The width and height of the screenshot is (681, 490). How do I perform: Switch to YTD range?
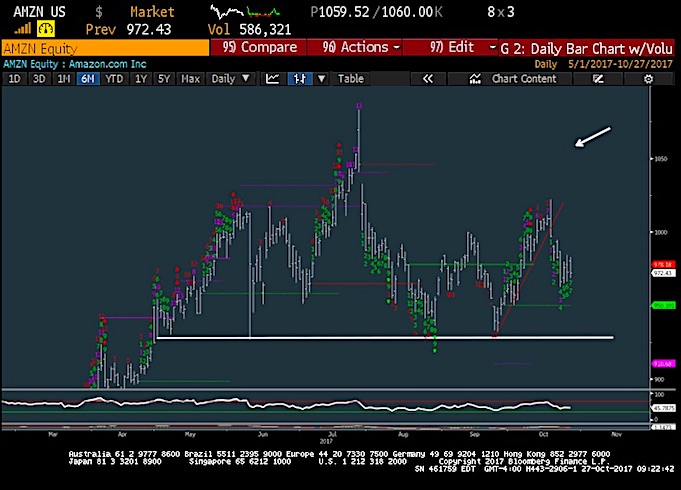click(114, 79)
